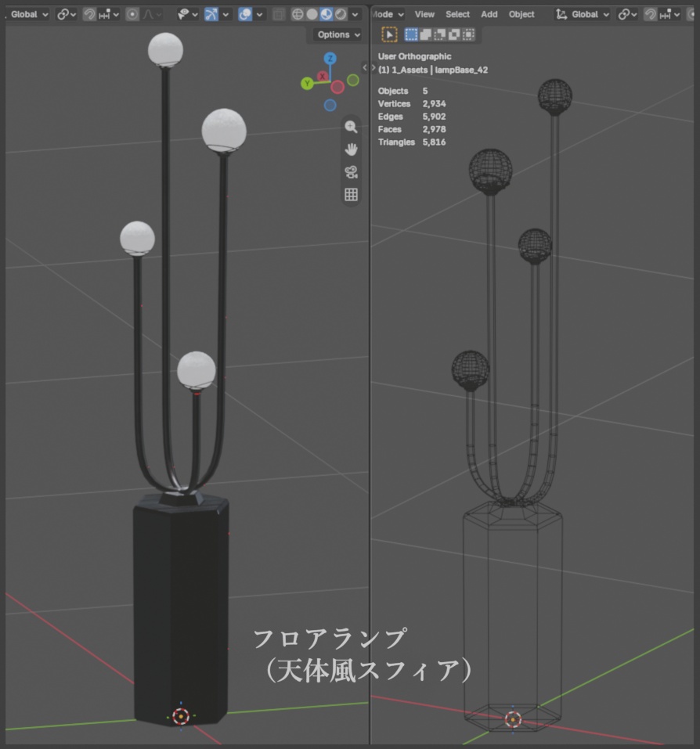700x749 pixels.
Task: Click Vertices '2,934' statistic
Action: 434,103
